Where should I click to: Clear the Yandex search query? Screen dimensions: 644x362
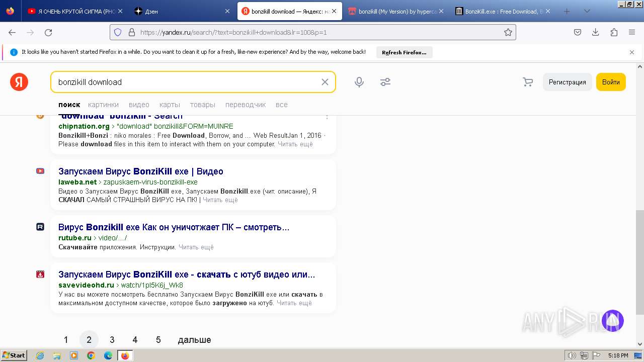coord(325,82)
